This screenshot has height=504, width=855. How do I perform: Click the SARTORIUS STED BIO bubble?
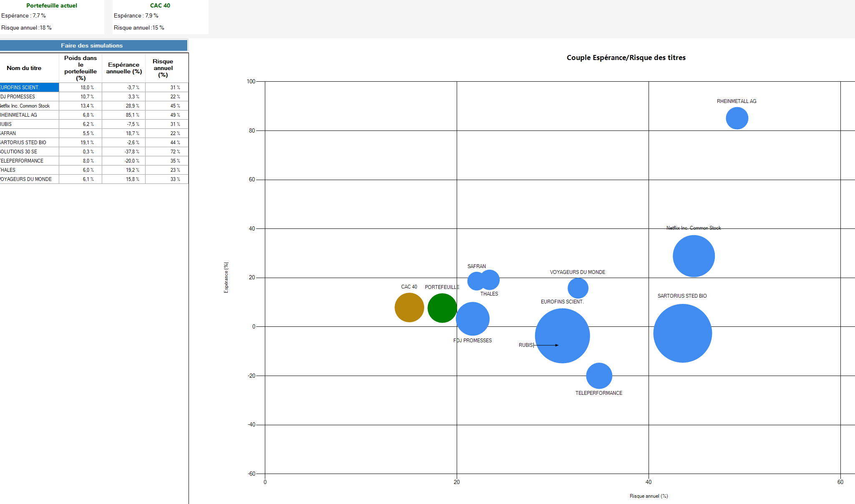(682, 333)
